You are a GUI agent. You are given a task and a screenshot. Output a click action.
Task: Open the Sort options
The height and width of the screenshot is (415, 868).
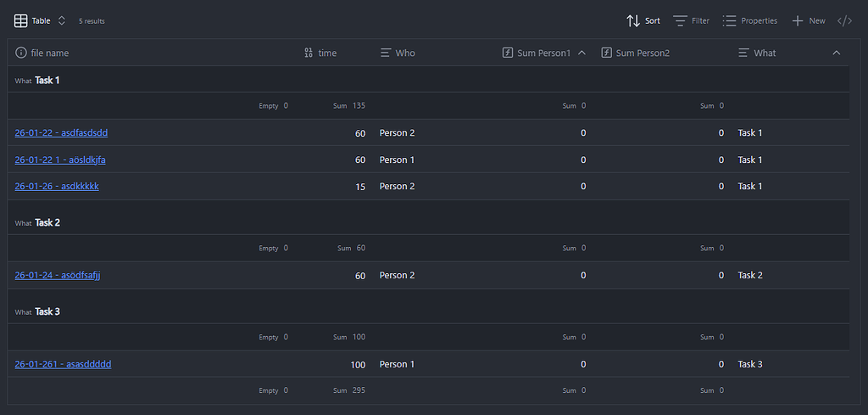pyautogui.click(x=643, y=20)
